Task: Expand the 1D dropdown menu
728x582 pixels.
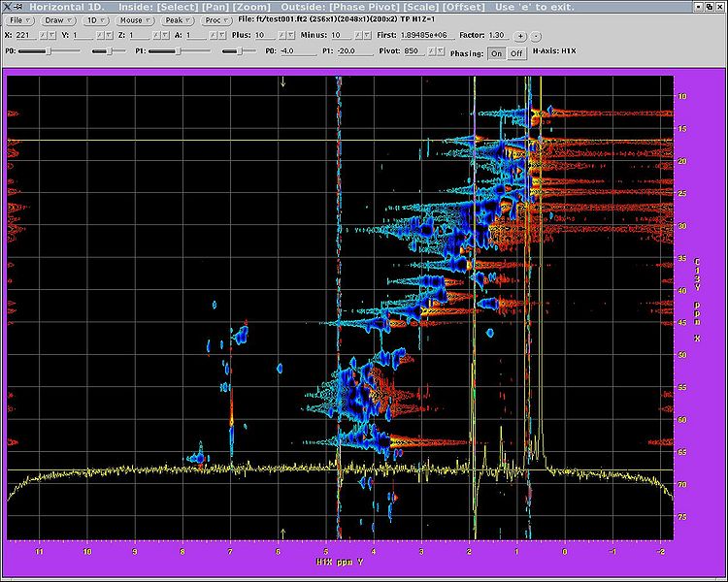Action: [95, 19]
